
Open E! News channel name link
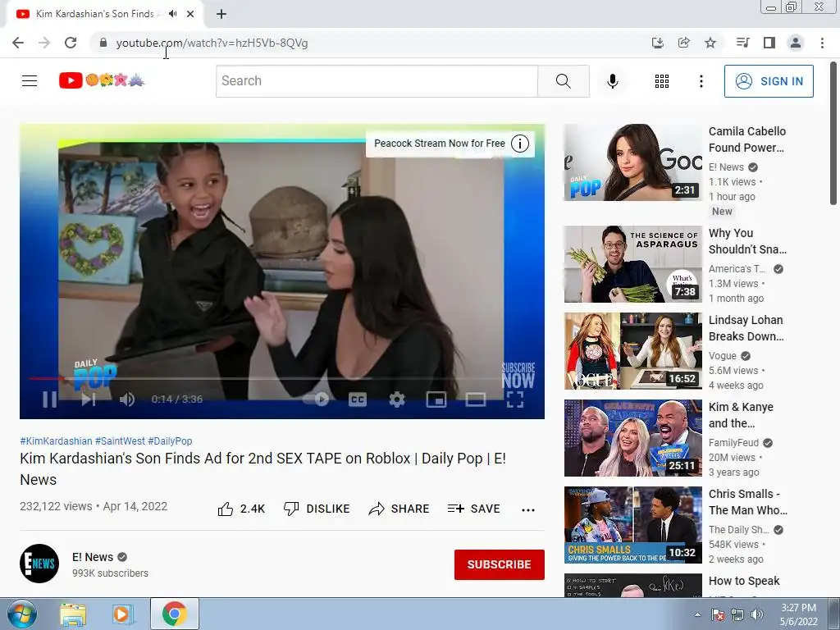click(93, 557)
